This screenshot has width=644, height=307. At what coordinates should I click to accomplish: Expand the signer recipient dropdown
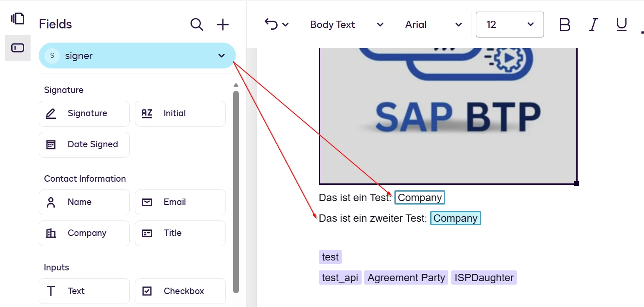pyautogui.click(x=137, y=56)
